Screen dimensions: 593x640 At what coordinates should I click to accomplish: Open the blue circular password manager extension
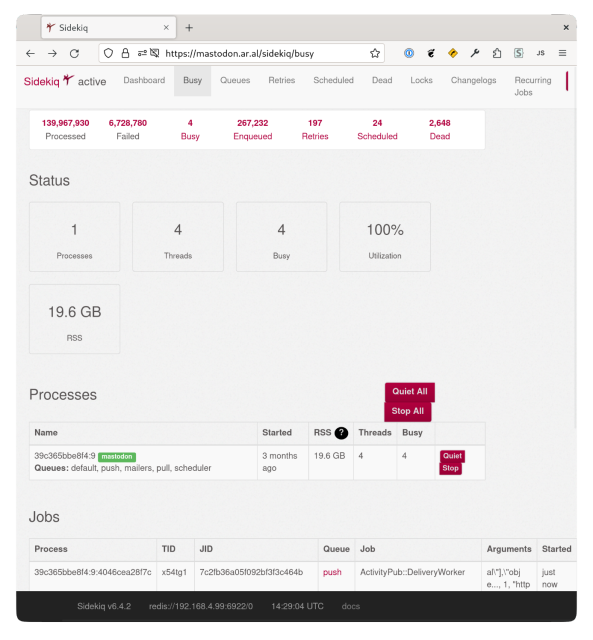[x=409, y=53]
